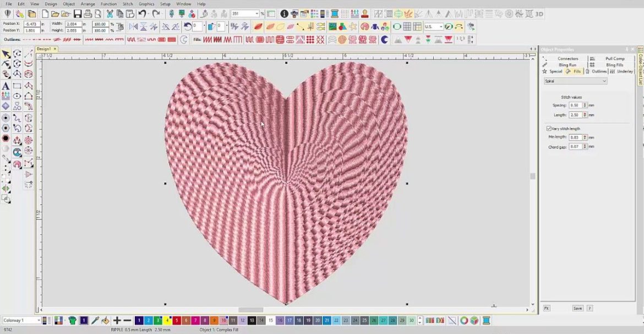Click the green garment colorway icon
The width and height of the screenshot is (644, 334).
[73, 320]
